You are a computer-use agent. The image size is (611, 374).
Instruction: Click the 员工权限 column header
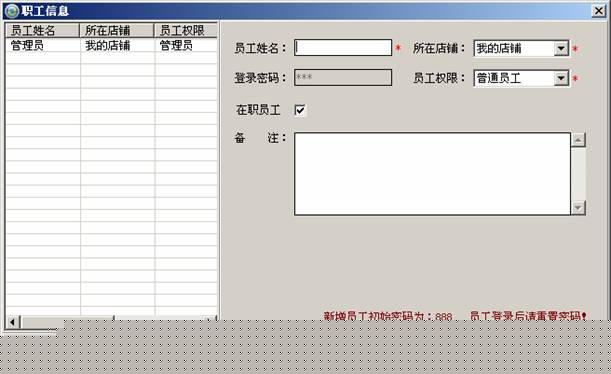click(x=186, y=30)
